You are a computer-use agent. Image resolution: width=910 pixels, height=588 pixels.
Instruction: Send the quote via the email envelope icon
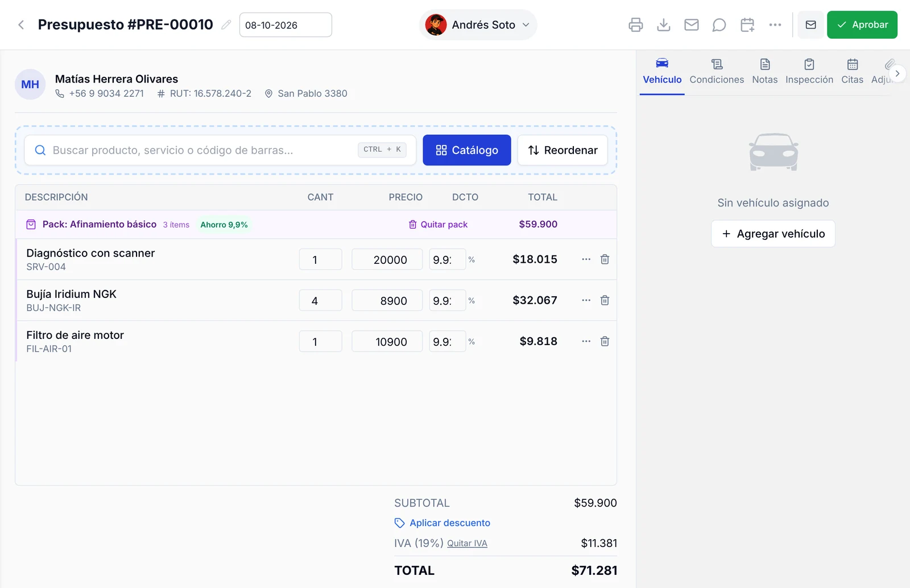click(692, 25)
